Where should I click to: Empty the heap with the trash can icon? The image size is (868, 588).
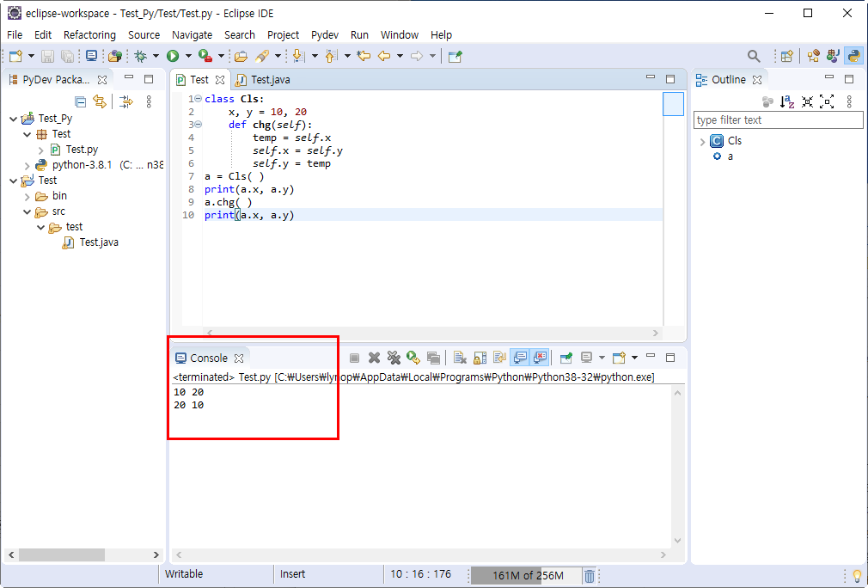590,576
